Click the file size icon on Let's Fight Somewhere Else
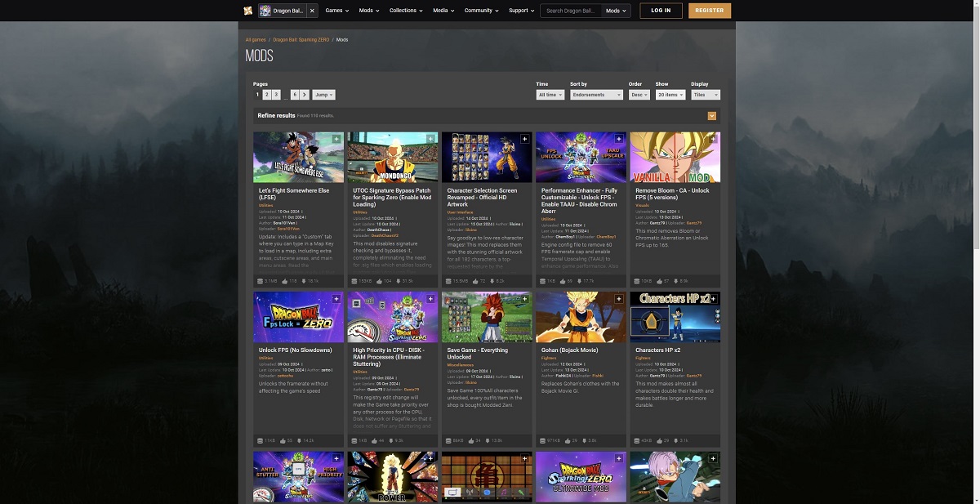 coord(260,280)
